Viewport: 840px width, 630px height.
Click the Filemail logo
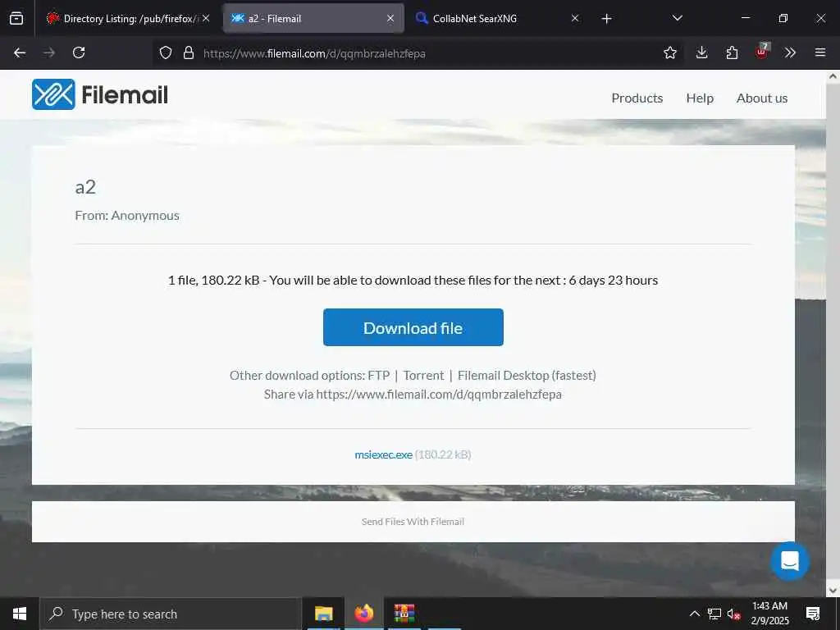point(99,94)
